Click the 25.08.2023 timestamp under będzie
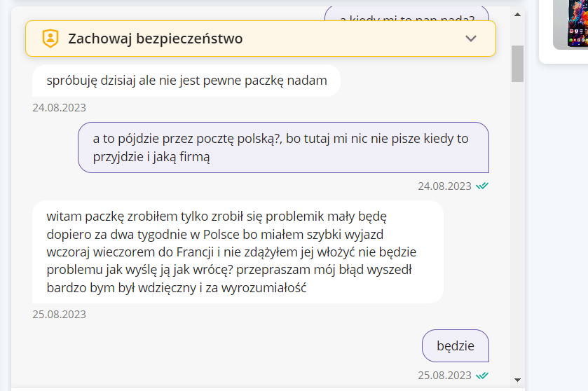588x391 pixels. [444, 375]
